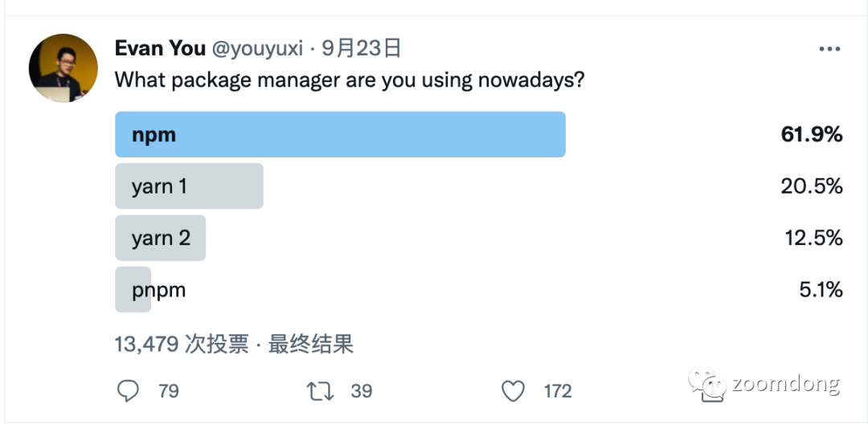
Task: Click the tweet question text
Action: pos(350,81)
